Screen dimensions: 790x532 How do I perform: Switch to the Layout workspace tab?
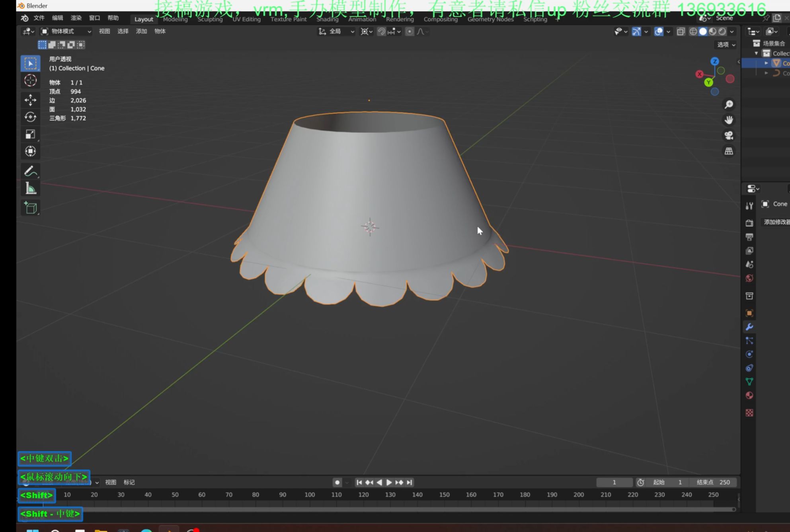pyautogui.click(x=144, y=19)
